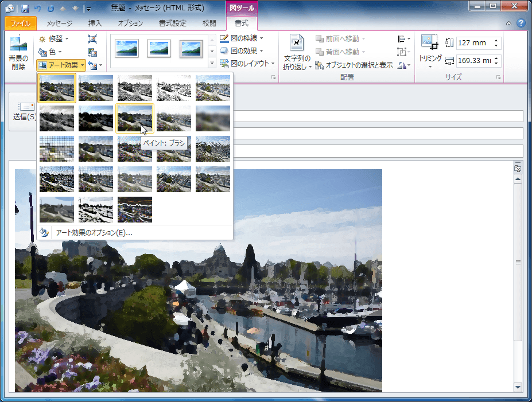This screenshot has height=402, width=532.
Task: Select the blurred art effect thumbnail
Action: coord(213,118)
